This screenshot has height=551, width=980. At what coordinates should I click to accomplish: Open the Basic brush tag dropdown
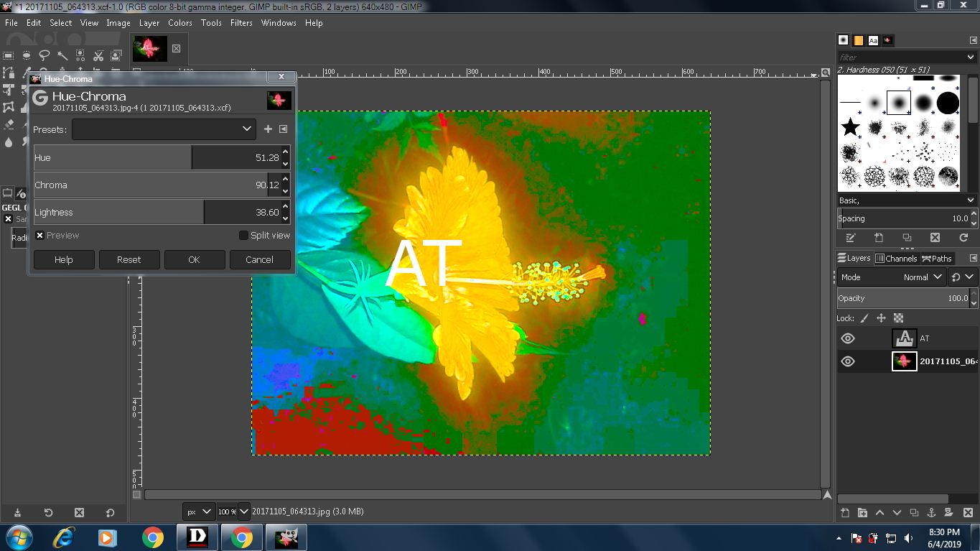tap(907, 200)
